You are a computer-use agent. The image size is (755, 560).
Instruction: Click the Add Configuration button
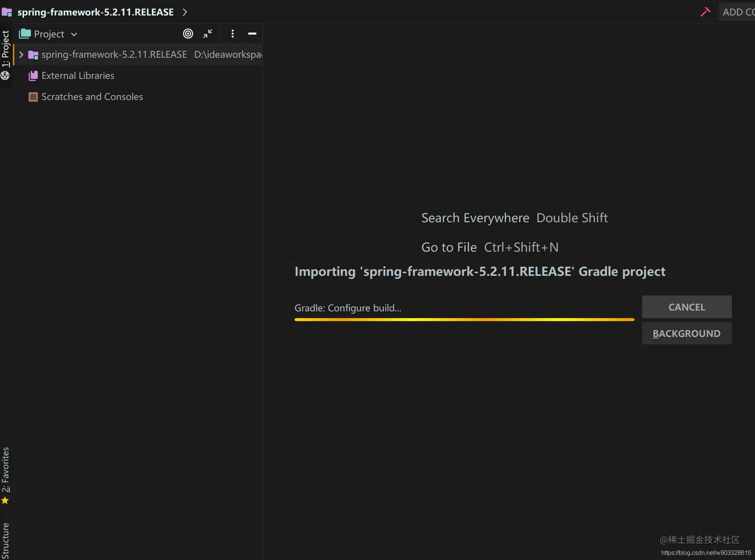(x=737, y=12)
